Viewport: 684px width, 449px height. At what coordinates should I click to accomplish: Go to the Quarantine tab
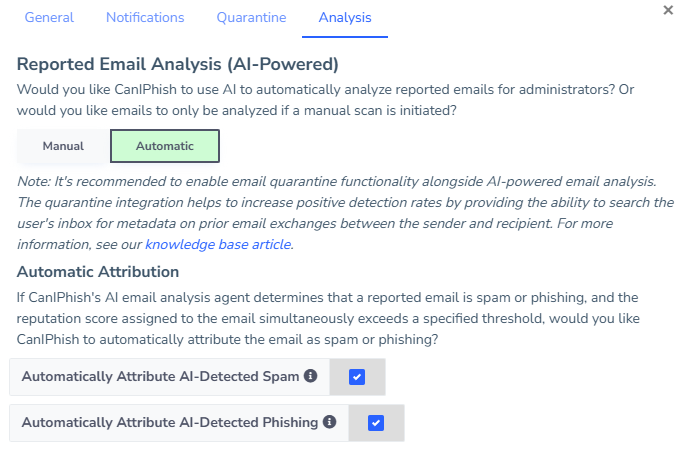(x=252, y=17)
